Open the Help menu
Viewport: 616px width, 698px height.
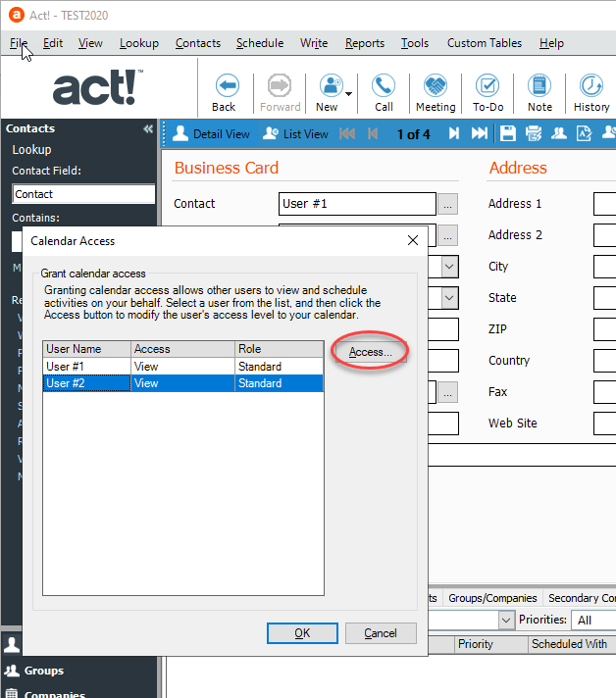click(x=551, y=43)
